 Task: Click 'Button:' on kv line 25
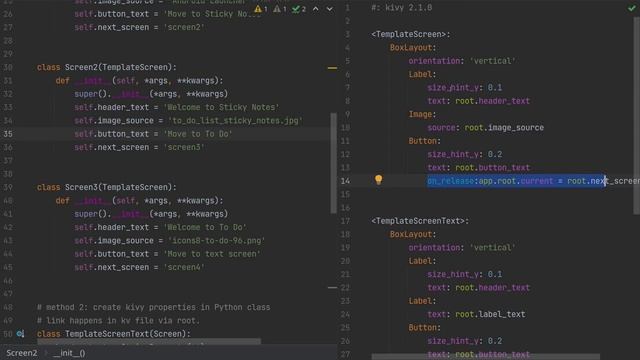[x=424, y=327]
